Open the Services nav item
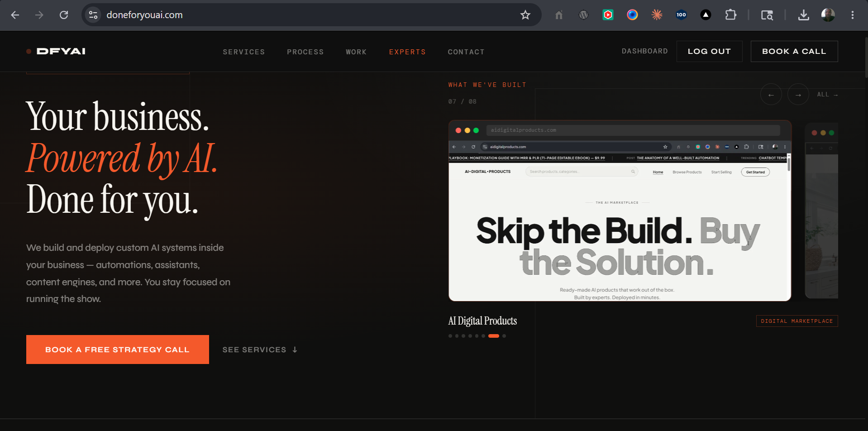Screen dimensions: 868x431 click(x=243, y=52)
